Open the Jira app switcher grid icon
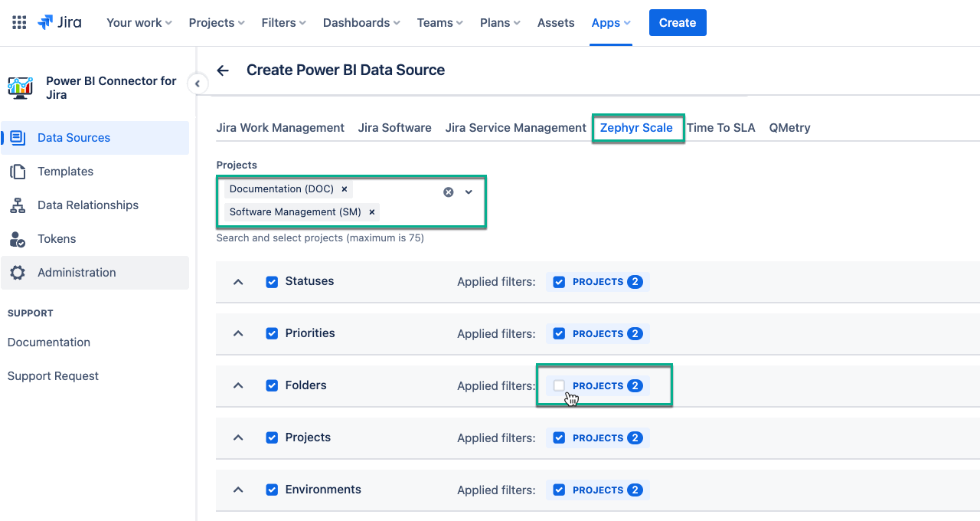 (19, 23)
